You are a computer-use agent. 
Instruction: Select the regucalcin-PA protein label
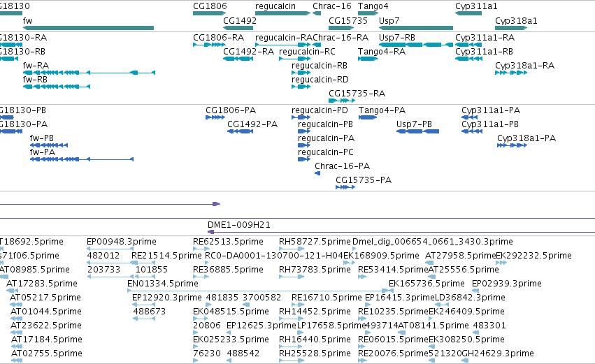click(326, 138)
